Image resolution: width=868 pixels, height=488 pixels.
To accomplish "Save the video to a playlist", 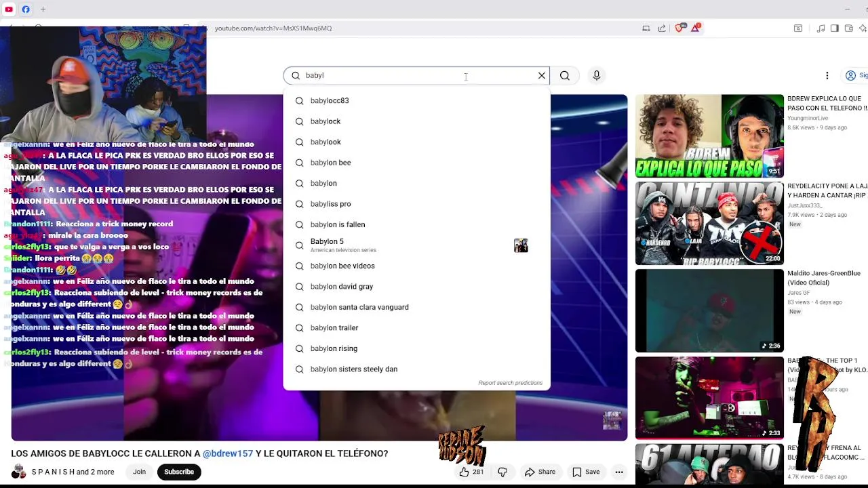I will pyautogui.click(x=586, y=472).
